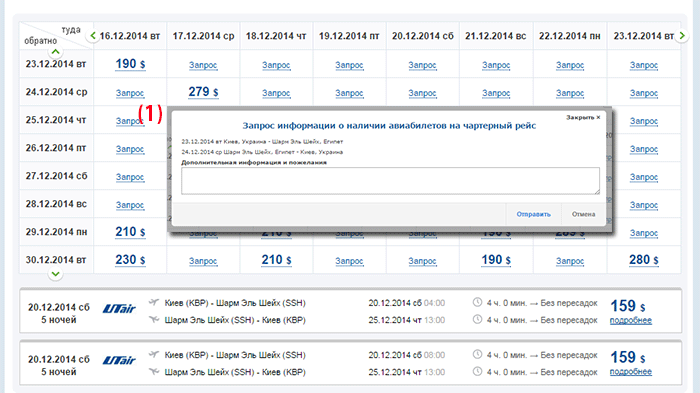Select 280 $ fare returning 30.12 from 23.12
This screenshot has height=393, width=700.
pos(644,260)
